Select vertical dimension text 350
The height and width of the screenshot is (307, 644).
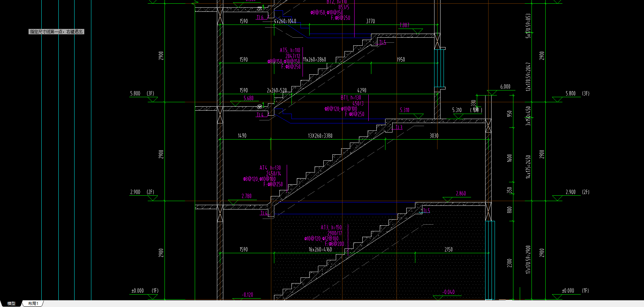pyautogui.click(x=510, y=190)
